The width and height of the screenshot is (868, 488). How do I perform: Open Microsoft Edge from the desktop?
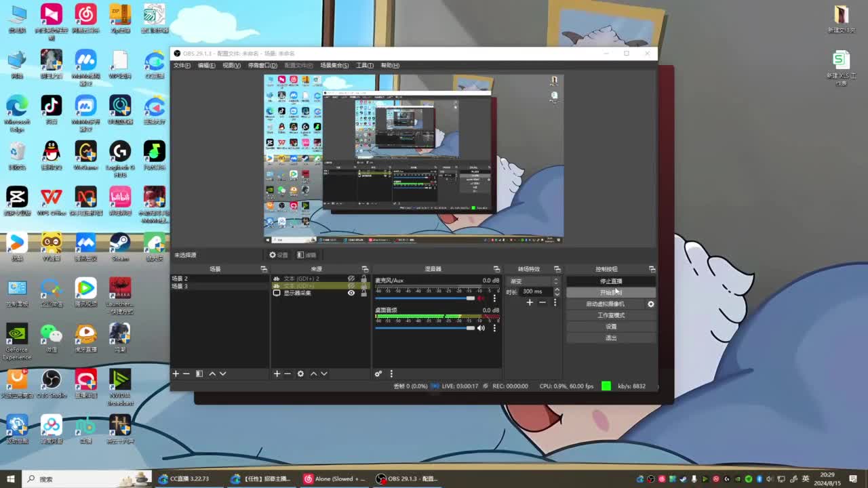pyautogui.click(x=17, y=114)
